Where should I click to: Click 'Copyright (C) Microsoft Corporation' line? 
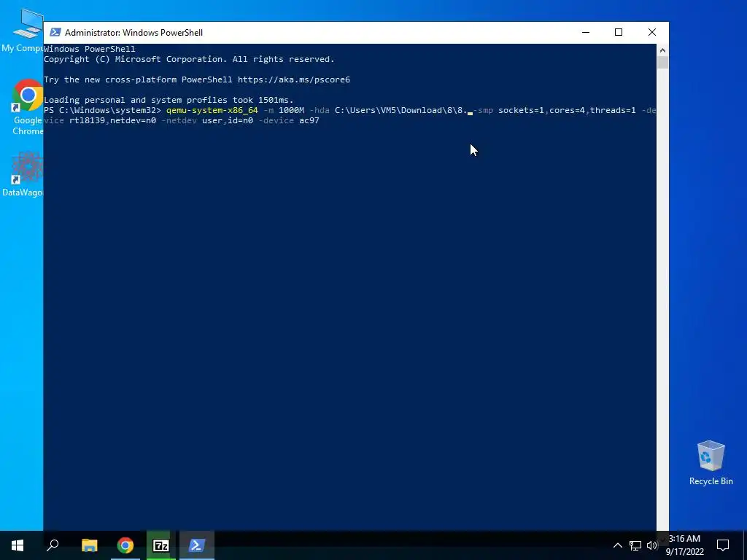click(x=189, y=59)
